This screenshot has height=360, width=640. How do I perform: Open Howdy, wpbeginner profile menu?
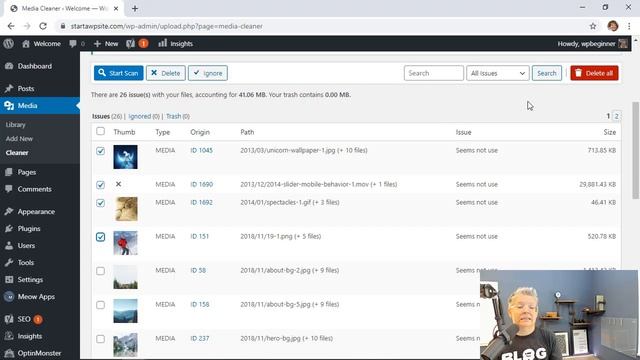[592, 44]
